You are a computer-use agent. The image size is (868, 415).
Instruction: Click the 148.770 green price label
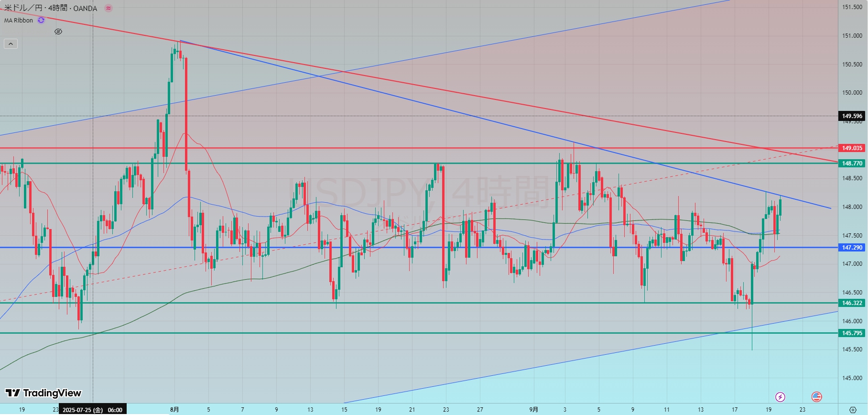click(852, 164)
